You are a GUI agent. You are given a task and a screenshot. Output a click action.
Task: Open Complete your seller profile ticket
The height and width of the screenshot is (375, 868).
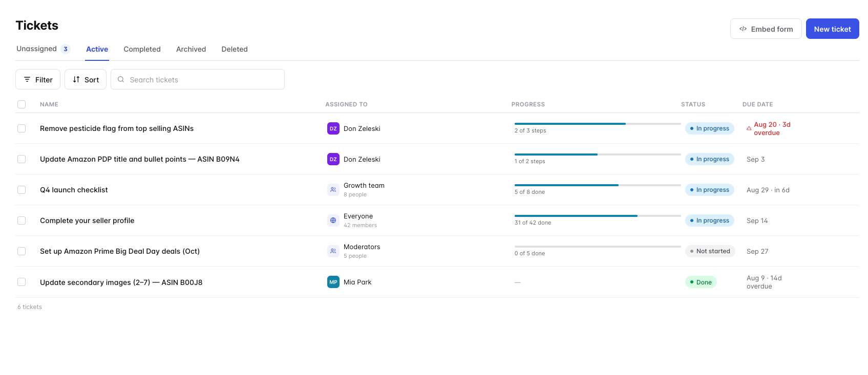coord(87,220)
